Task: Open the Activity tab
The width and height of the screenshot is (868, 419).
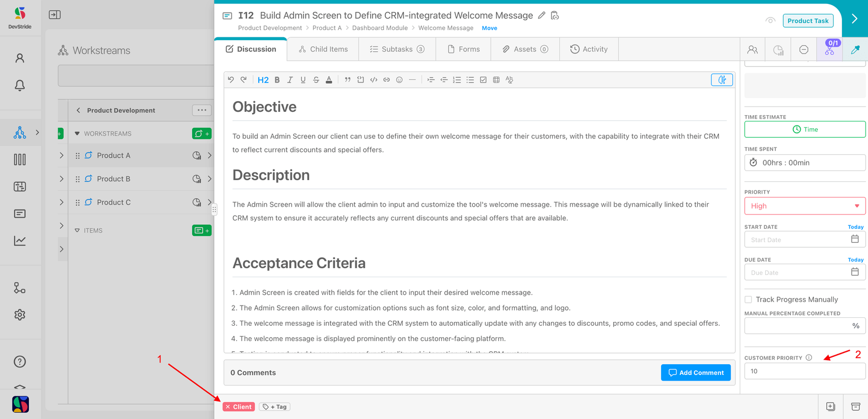Action: click(589, 49)
